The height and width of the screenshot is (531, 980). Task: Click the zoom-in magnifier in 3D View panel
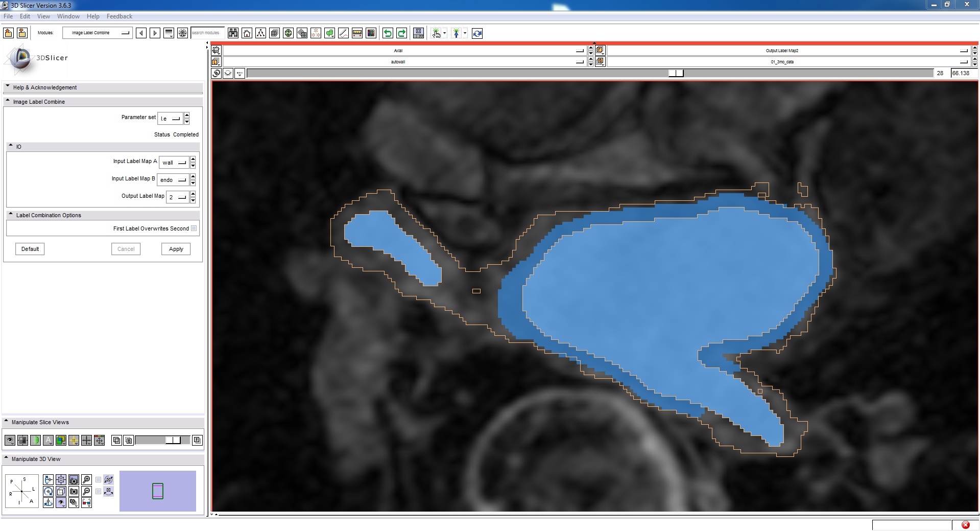[x=87, y=479]
